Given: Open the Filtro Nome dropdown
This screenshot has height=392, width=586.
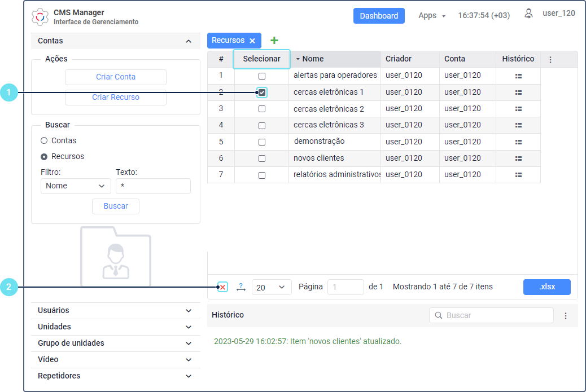Looking at the screenshot, I should click(x=76, y=186).
